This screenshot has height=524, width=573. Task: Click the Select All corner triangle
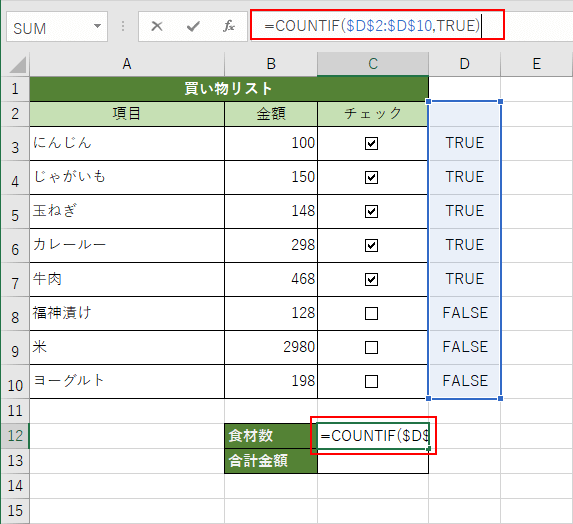click(17, 65)
